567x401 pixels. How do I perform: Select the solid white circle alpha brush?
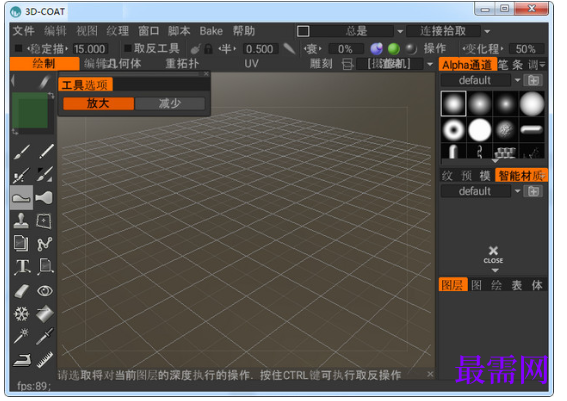pos(479,130)
